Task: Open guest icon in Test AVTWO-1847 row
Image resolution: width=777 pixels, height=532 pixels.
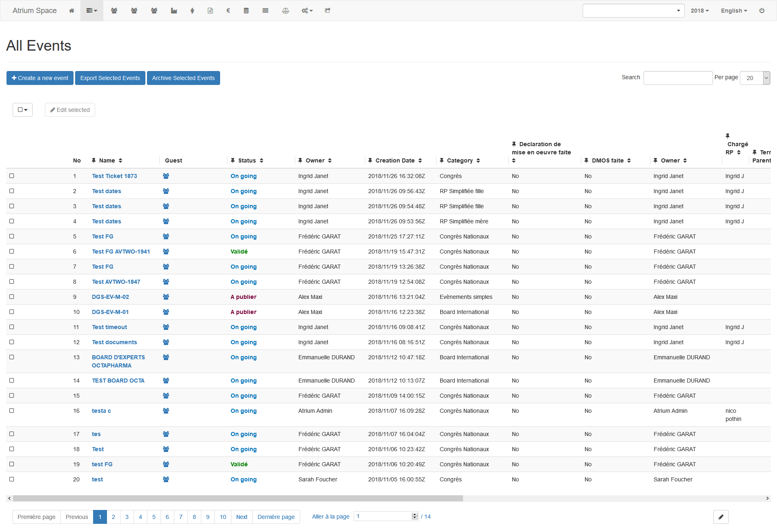Action: [x=166, y=282]
